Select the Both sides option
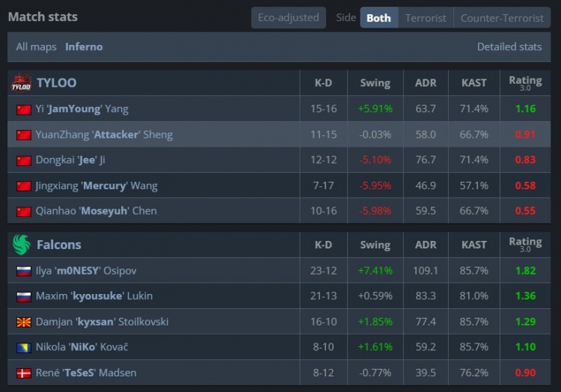 pyautogui.click(x=378, y=18)
